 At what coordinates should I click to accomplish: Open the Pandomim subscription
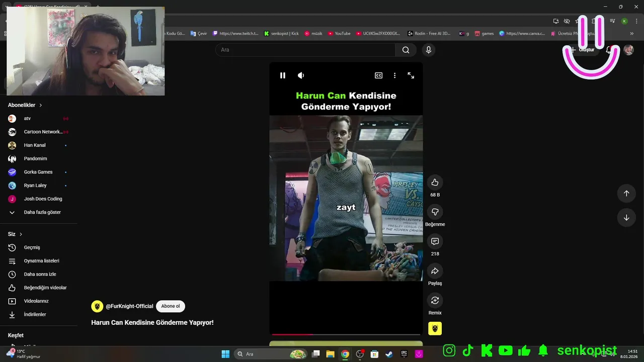click(x=39, y=159)
